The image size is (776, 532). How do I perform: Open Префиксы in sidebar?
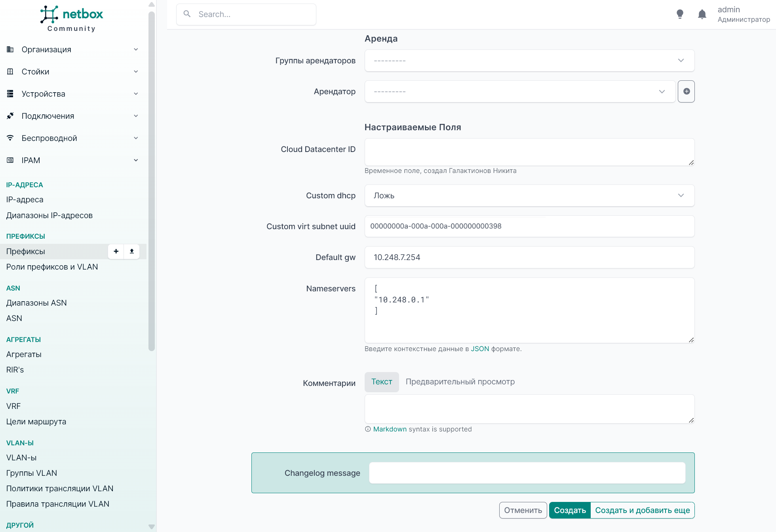26,251
